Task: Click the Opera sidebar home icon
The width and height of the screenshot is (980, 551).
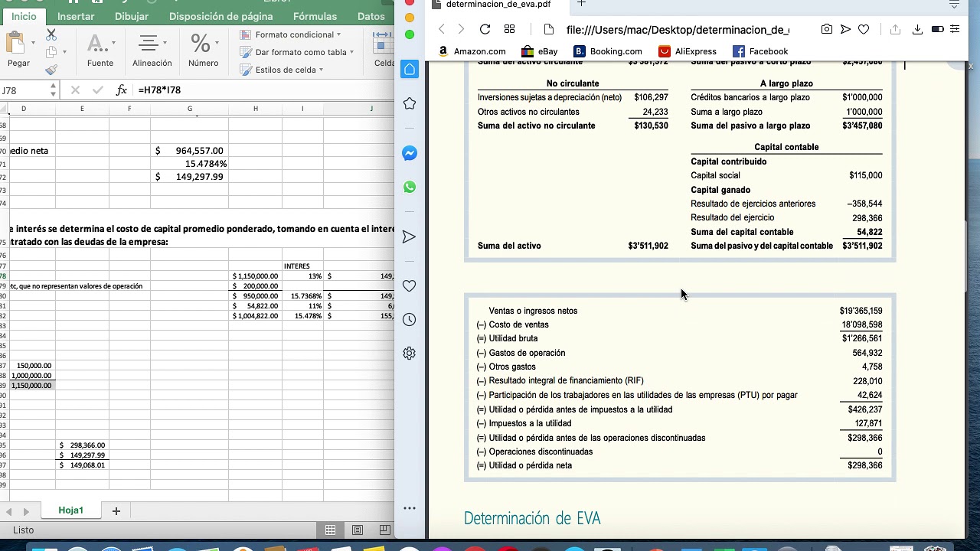Action: (x=410, y=70)
